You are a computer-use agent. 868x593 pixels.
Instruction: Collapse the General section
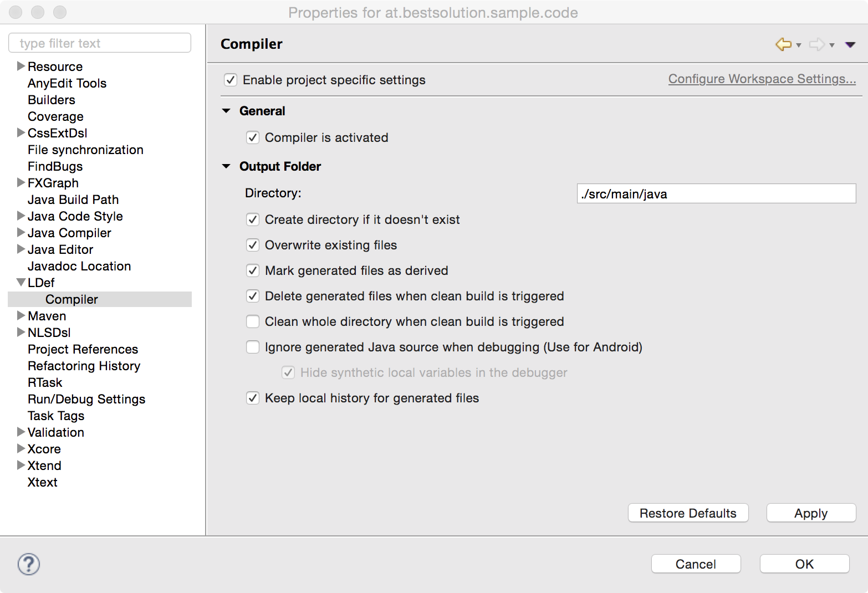(x=226, y=111)
